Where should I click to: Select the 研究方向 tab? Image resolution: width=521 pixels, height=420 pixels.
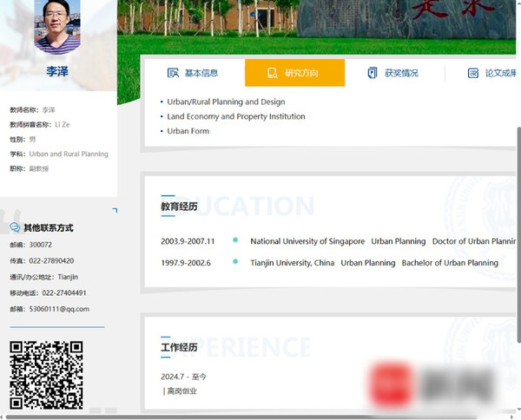click(x=294, y=73)
